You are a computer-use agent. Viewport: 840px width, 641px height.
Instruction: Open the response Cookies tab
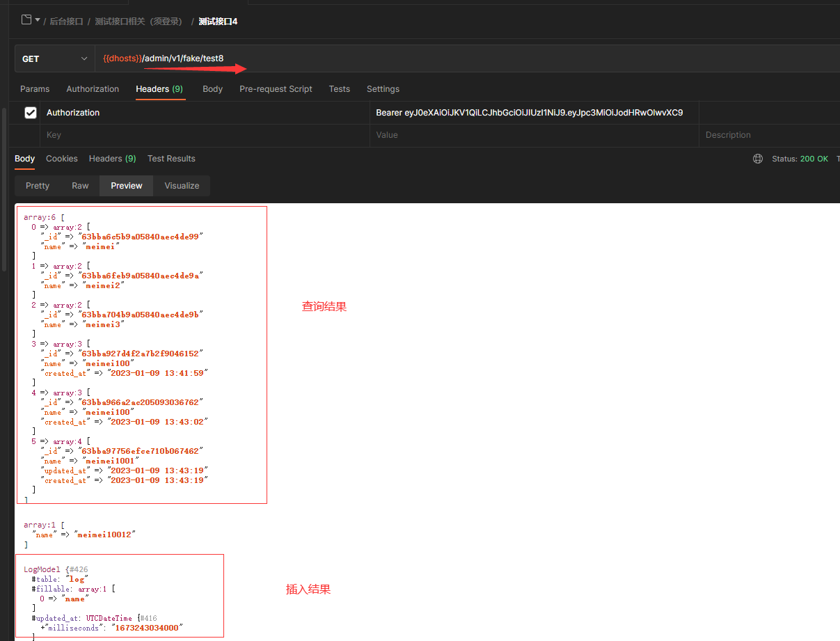click(62, 159)
